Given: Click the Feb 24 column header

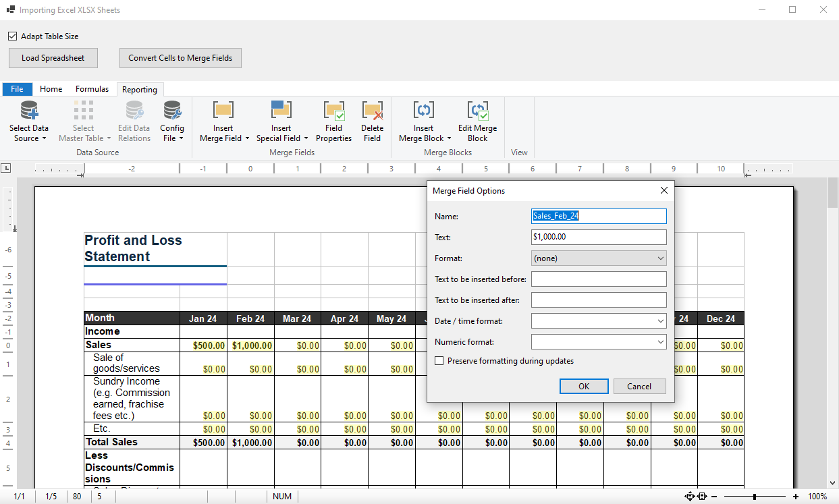Looking at the screenshot, I should coord(250,318).
